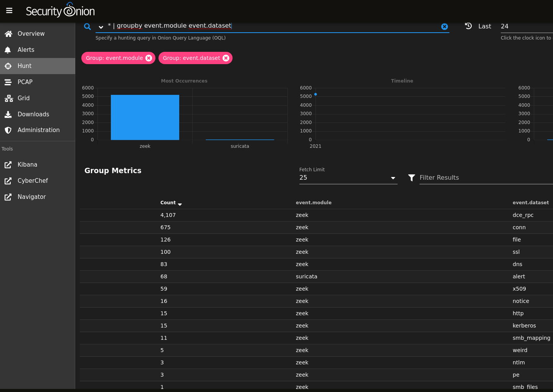Click the Group: event.dataset chip label
The height and width of the screenshot is (392, 553).
pyautogui.click(x=191, y=58)
